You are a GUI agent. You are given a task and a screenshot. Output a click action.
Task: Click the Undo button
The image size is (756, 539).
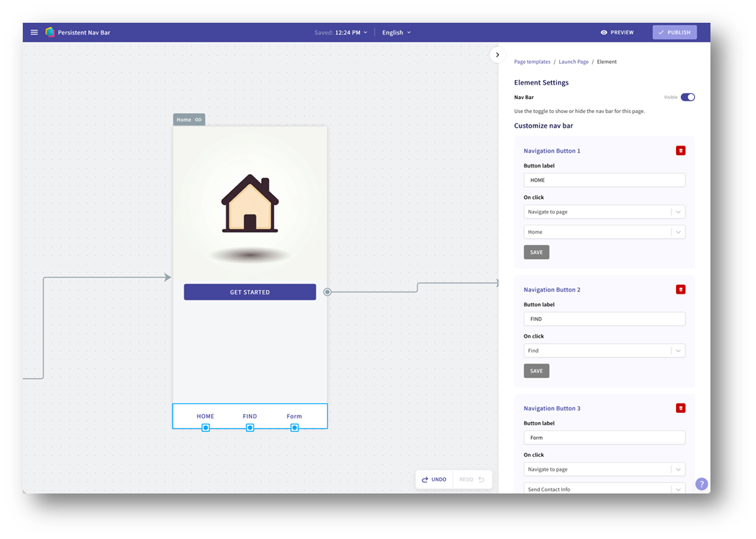[x=434, y=480]
